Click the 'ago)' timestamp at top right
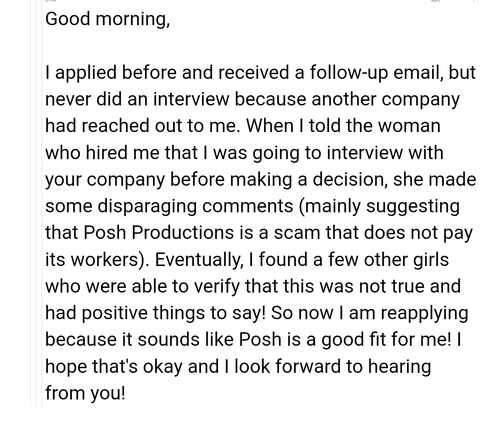This screenshot has width=504, height=427. (435, 1)
